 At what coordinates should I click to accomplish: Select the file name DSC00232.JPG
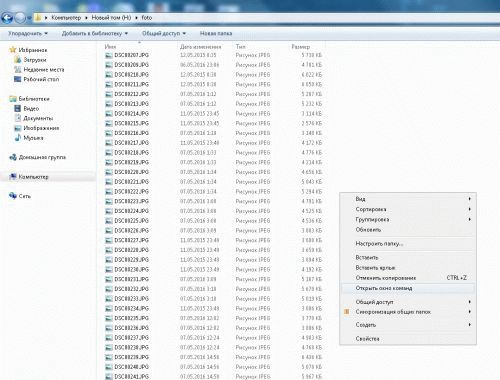click(x=132, y=289)
